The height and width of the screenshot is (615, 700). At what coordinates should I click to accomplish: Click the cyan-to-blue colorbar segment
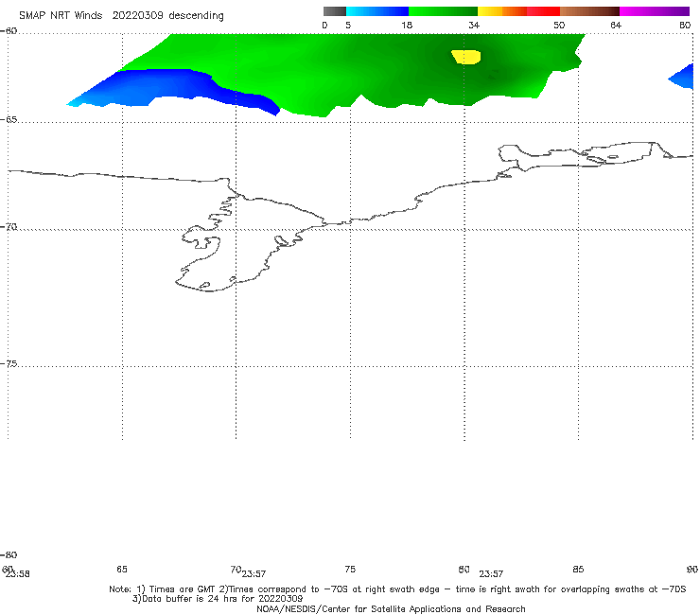(377, 11)
